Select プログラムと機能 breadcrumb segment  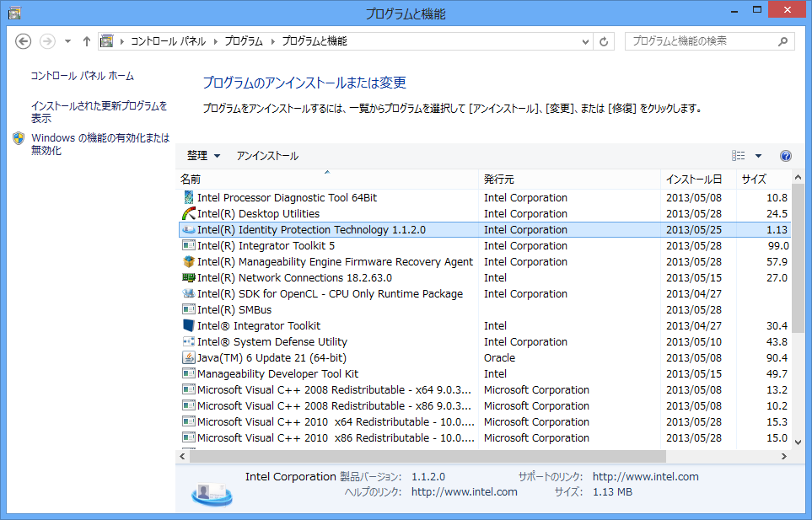(x=315, y=41)
